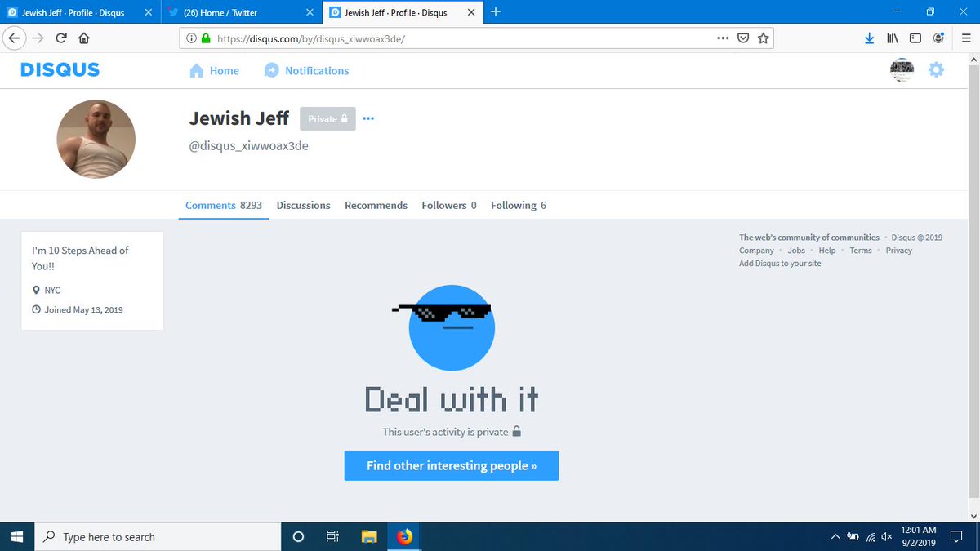Click the network tray icon

[x=871, y=536]
